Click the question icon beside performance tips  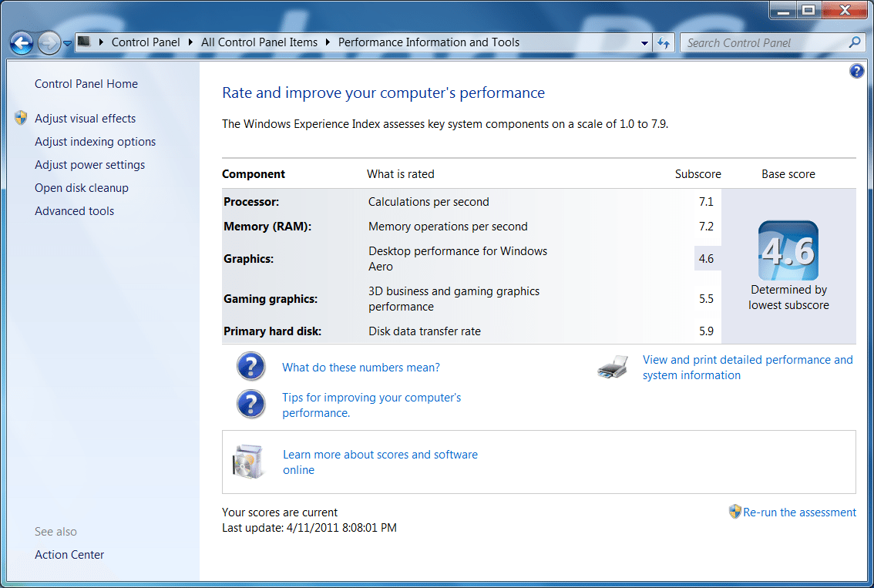[250, 404]
